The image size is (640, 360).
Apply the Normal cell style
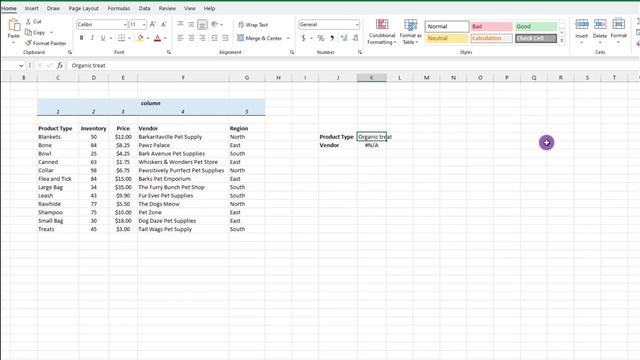[447, 27]
